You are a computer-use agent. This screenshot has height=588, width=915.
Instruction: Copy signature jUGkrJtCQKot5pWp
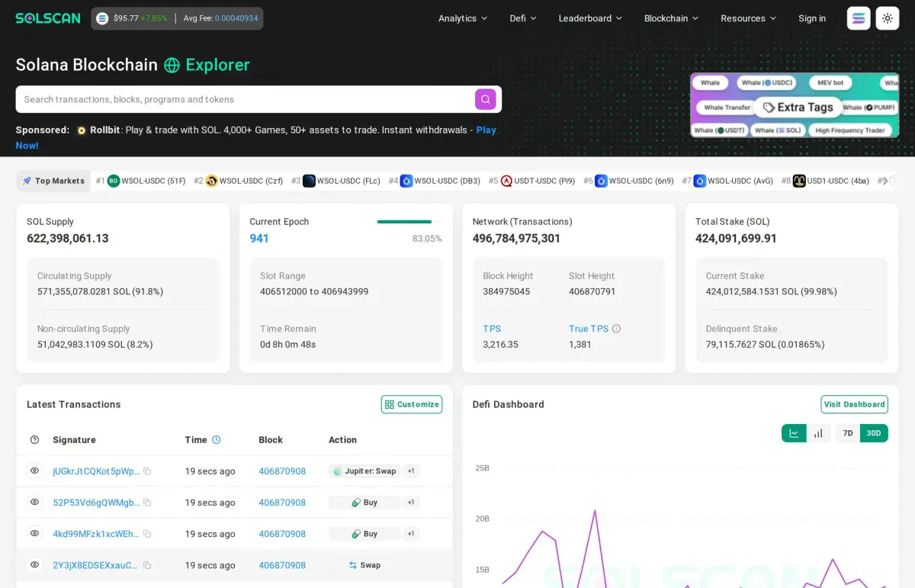pyautogui.click(x=147, y=471)
